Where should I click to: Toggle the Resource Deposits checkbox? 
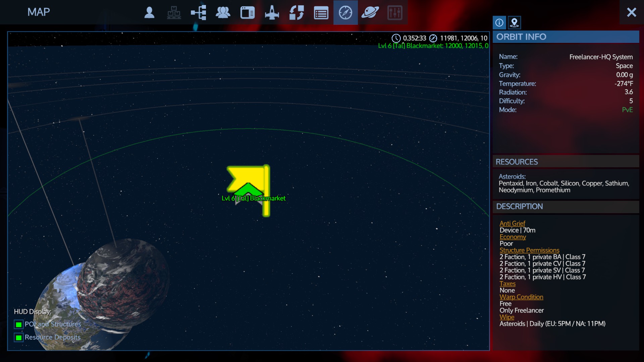[x=19, y=338]
